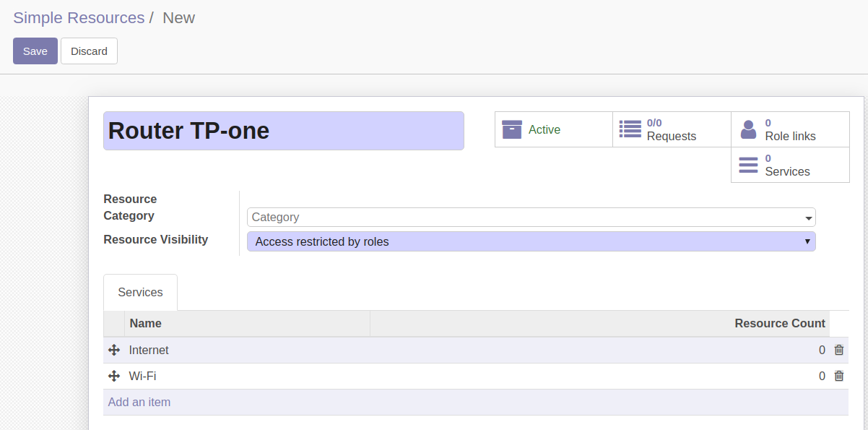Expand the Category dropdown arrow

point(808,218)
